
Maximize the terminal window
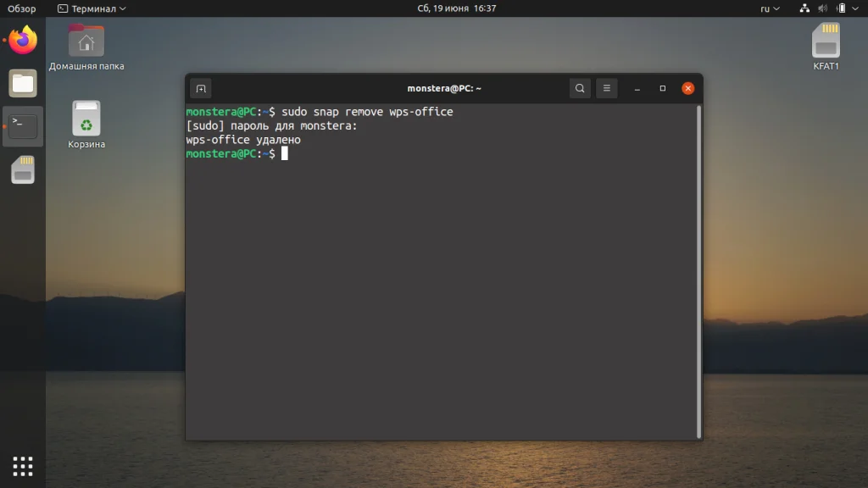pyautogui.click(x=663, y=88)
